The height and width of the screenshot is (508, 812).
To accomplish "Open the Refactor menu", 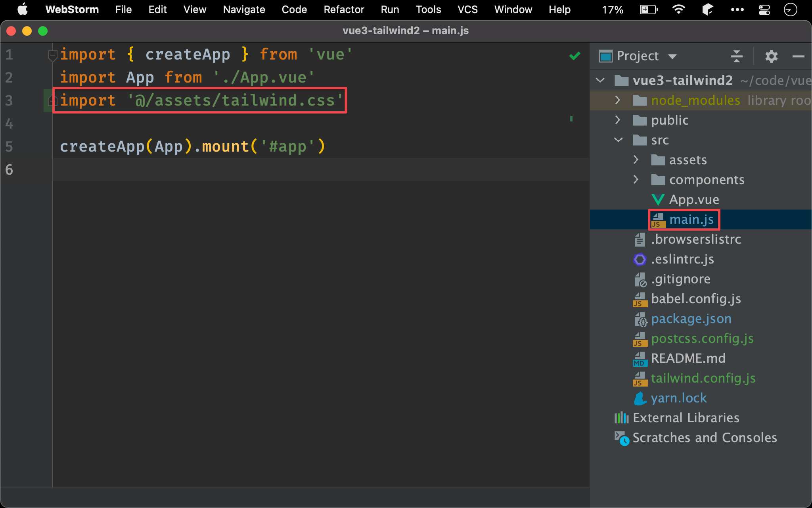I will pyautogui.click(x=344, y=10).
